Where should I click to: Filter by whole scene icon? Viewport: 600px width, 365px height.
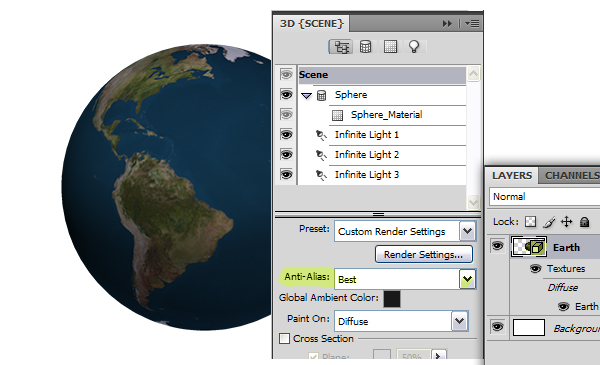pos(341,47)
